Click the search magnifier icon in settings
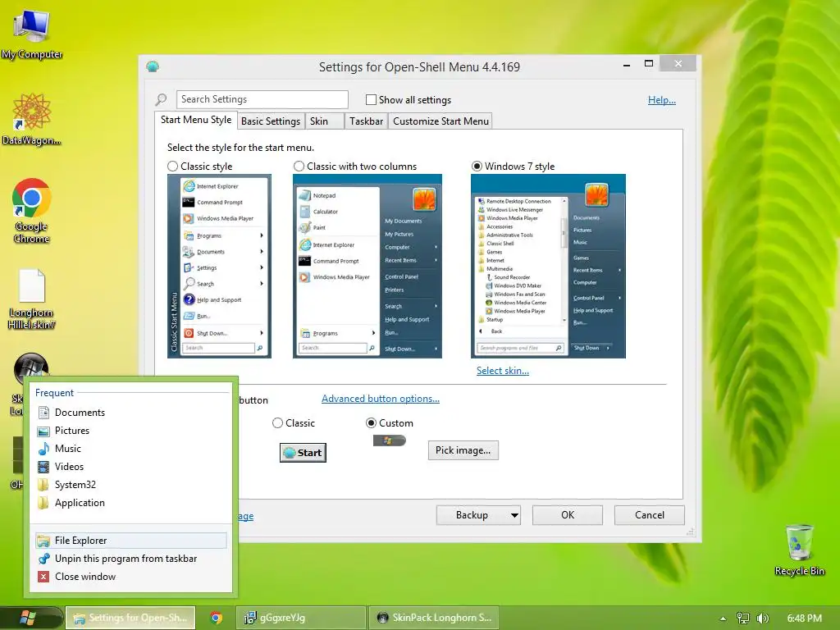The width and height of the screenshot is (840, 630). (161, 99)
